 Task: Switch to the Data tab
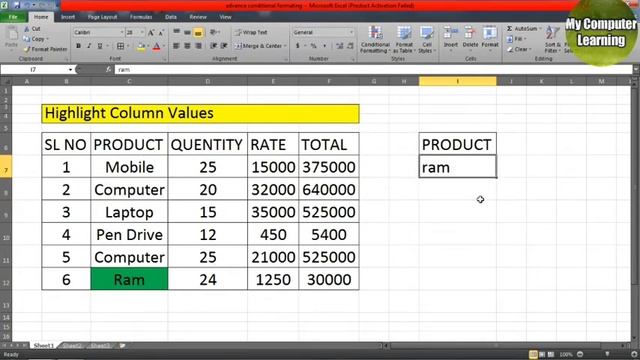[171, 17]
